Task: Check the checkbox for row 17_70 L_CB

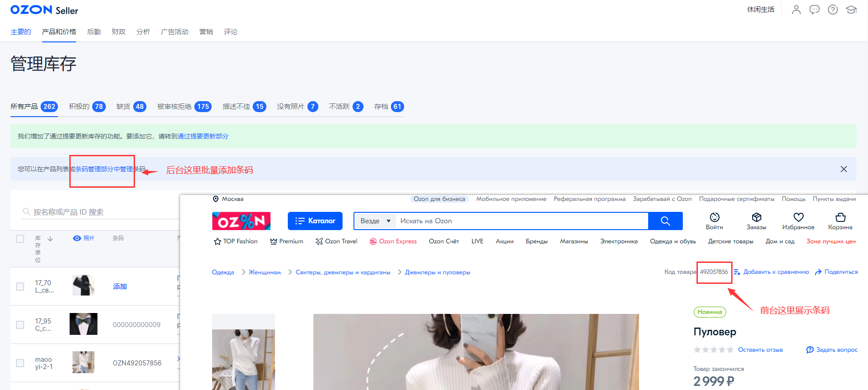Action: pos(20,287)
